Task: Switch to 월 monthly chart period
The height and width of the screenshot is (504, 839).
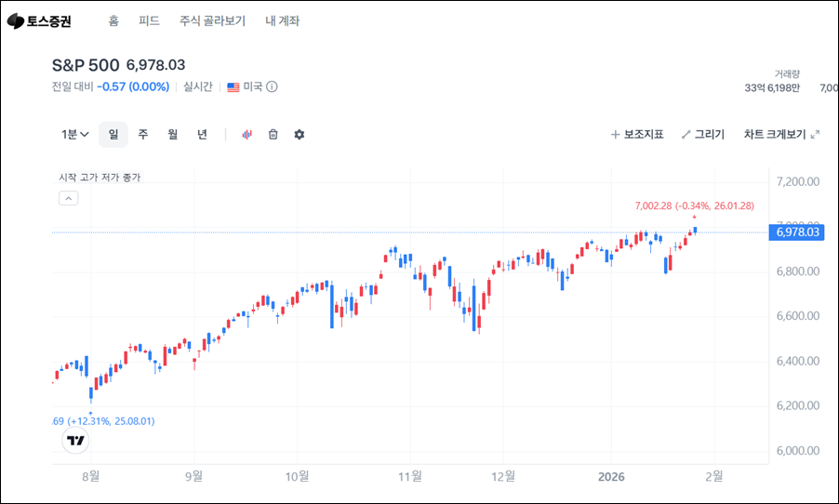Action: coord(172,134)
